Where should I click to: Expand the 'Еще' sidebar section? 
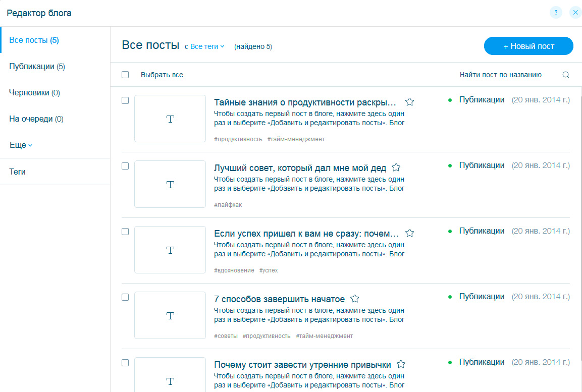(x=21, y=145)
